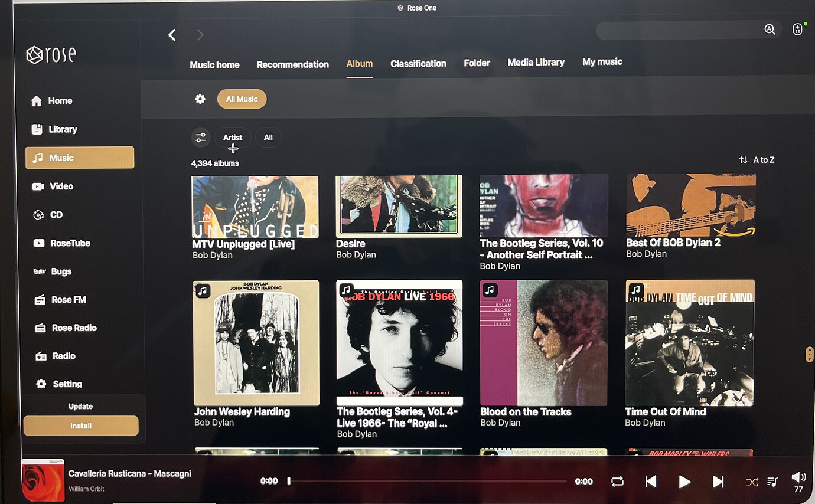Open the Artist filter dropdown
The width and height of the screenshot is (815, 504).
233,138
